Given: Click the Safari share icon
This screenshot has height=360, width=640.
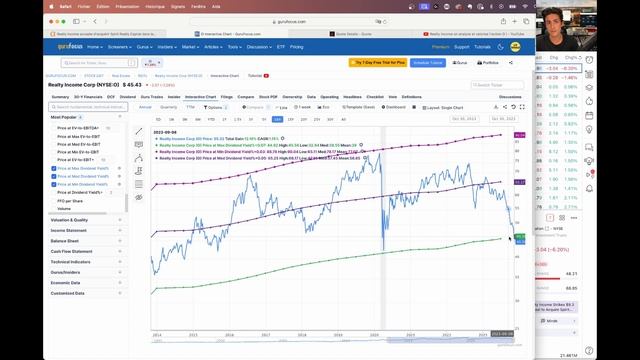Looking at the screenshot, I should (x=503, y=21).
